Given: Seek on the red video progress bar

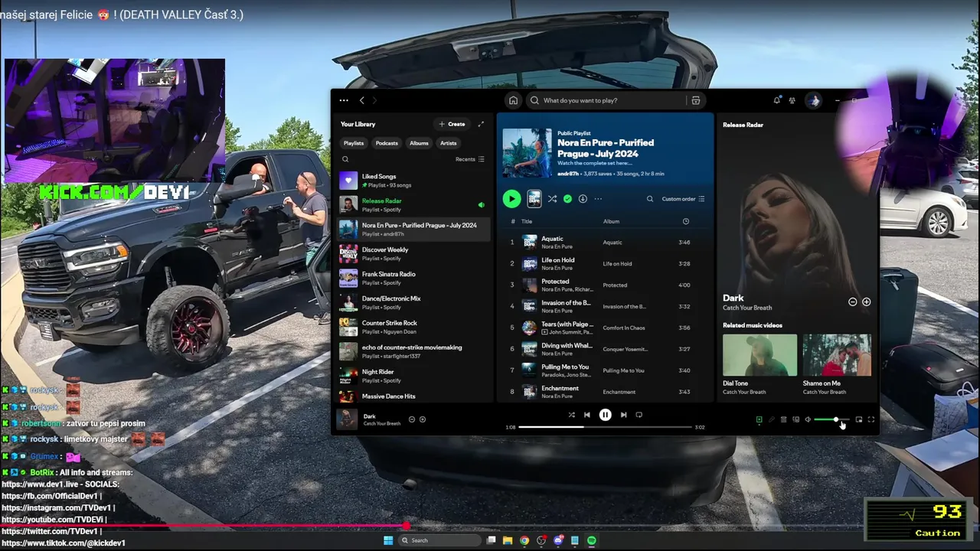Looking at the screenshot, I should tap(490, 526).
